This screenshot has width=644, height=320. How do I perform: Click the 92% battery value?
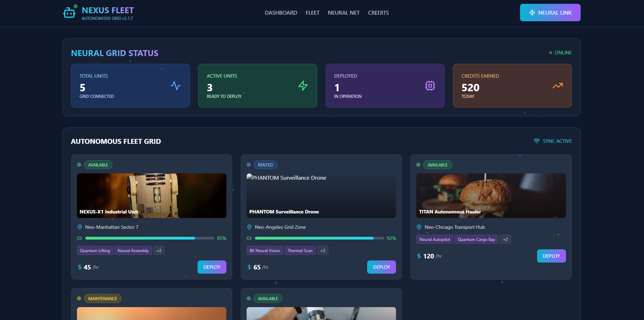point(391,238)
